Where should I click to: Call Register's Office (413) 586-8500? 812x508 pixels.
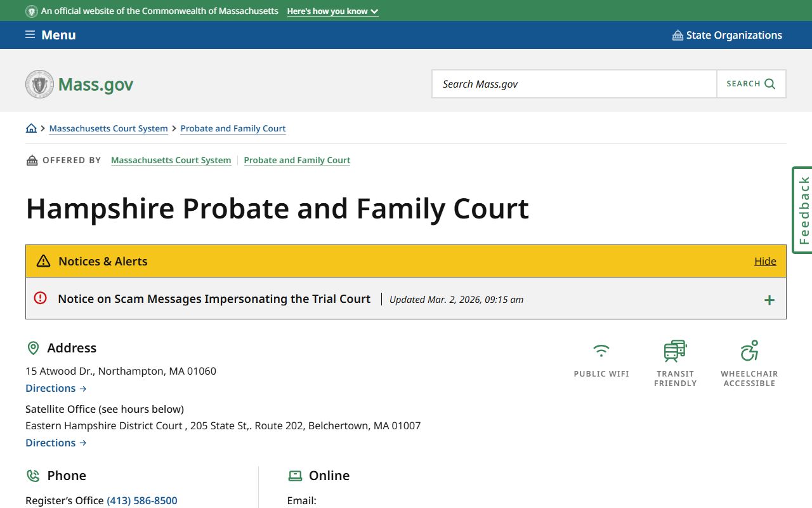click(x=142, y=500)
